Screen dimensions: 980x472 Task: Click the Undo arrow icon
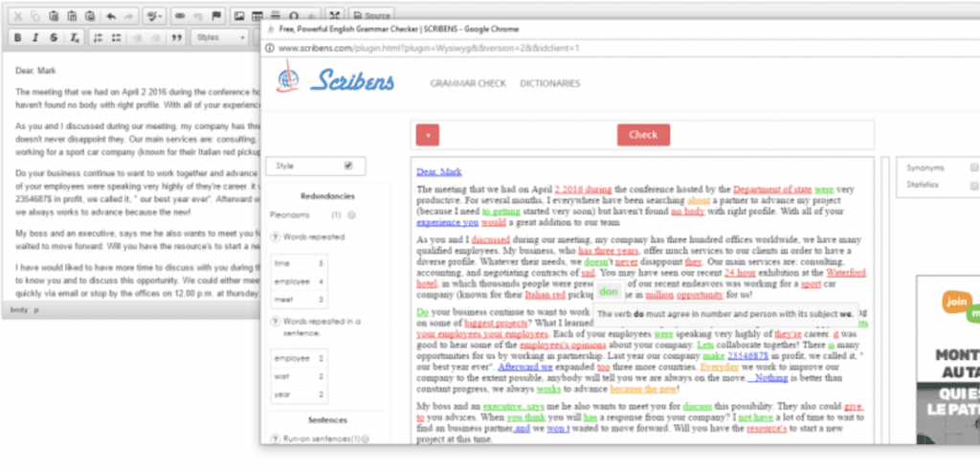point(111,15)
